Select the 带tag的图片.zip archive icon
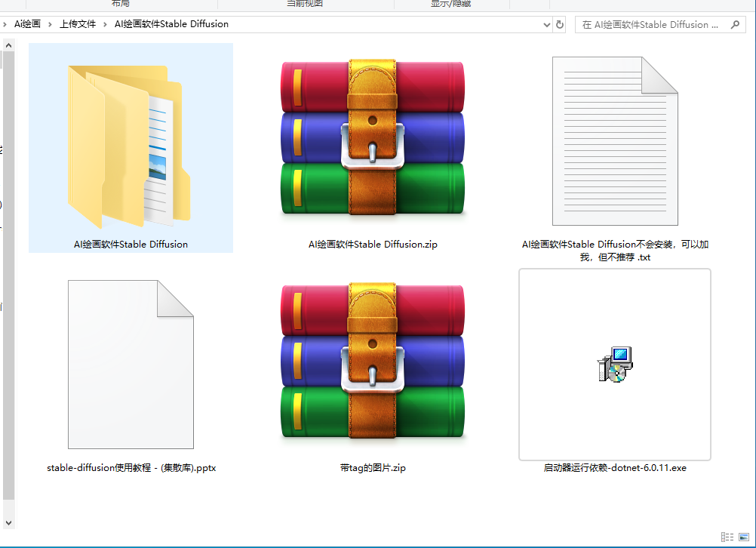 click(x=372, y=360)
